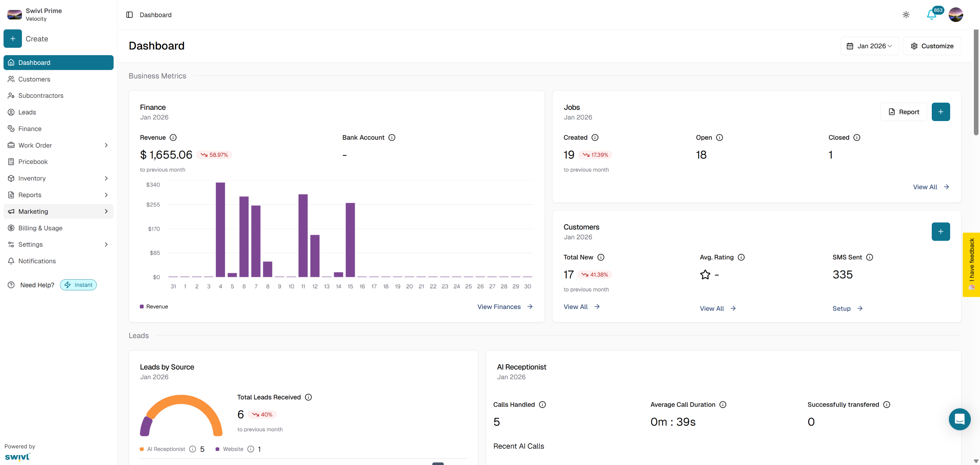This screenshot has width=980, height=465.
Task: Click the Bank Account info icon
Action: coord(392,138)
